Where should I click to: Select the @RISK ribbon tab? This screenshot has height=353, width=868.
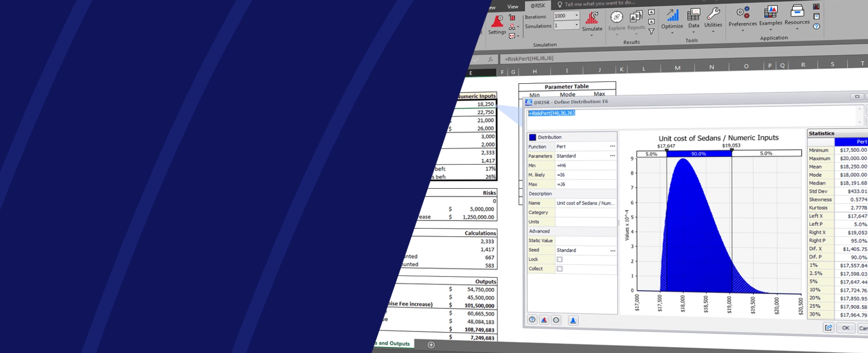[x=538, y=6]
